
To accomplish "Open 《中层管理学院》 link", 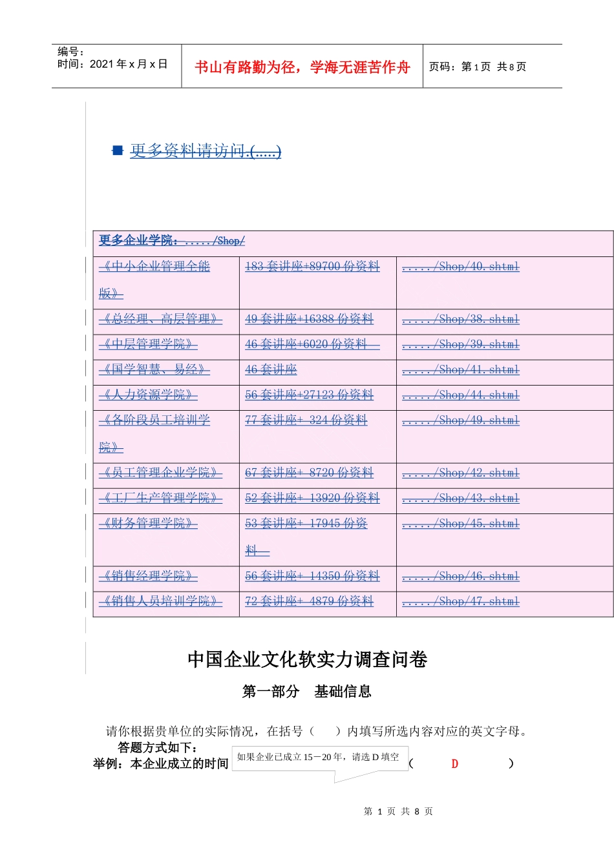I will [148, 344].
